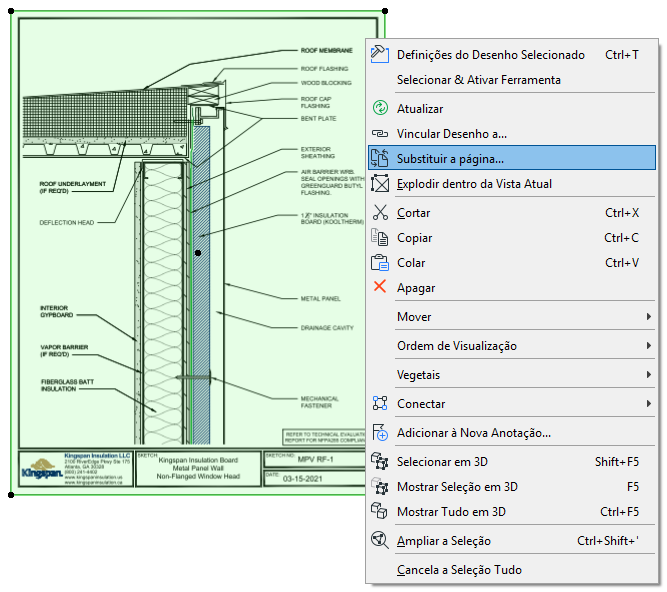Click the Colar paste icon

click(380, 263)
